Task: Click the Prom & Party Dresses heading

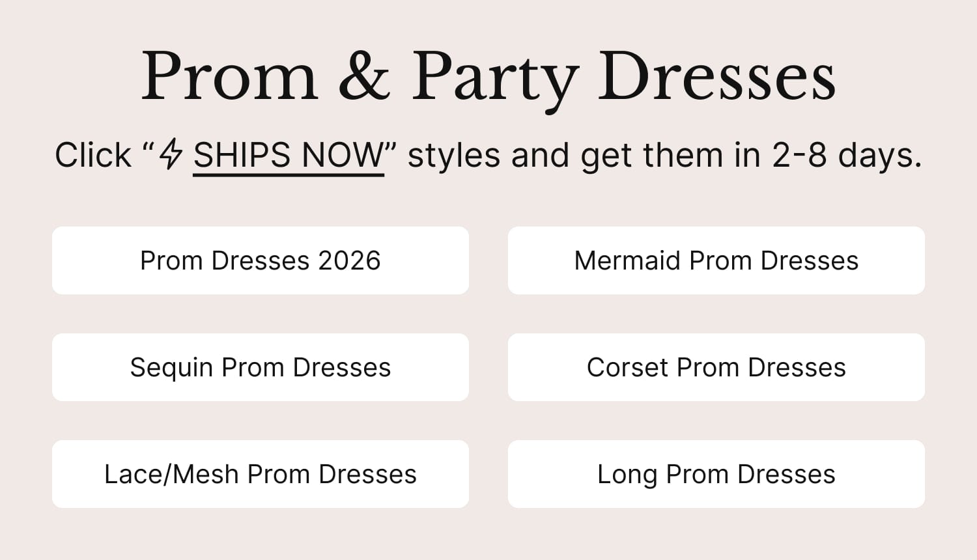Action: 488,77
